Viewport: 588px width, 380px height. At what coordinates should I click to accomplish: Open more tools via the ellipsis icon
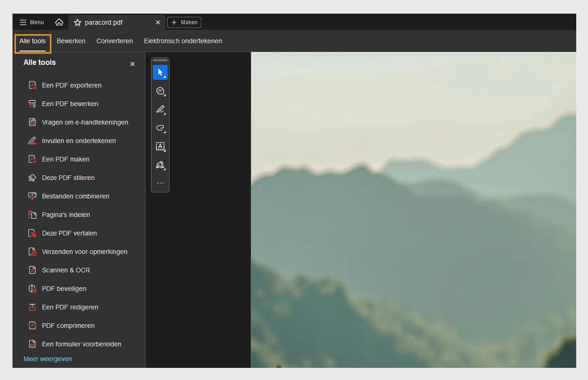[x=160, y=183]
